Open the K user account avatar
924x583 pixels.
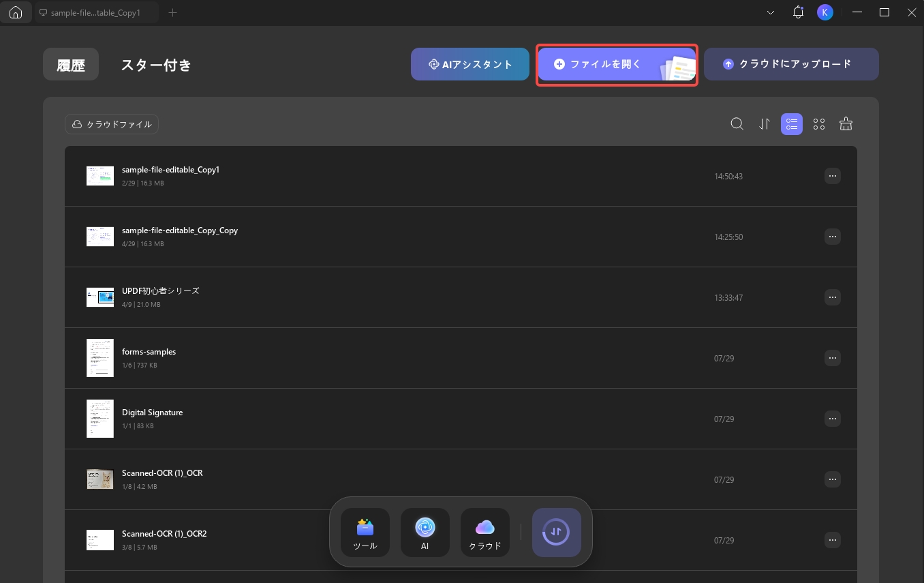tap(825, 12)
